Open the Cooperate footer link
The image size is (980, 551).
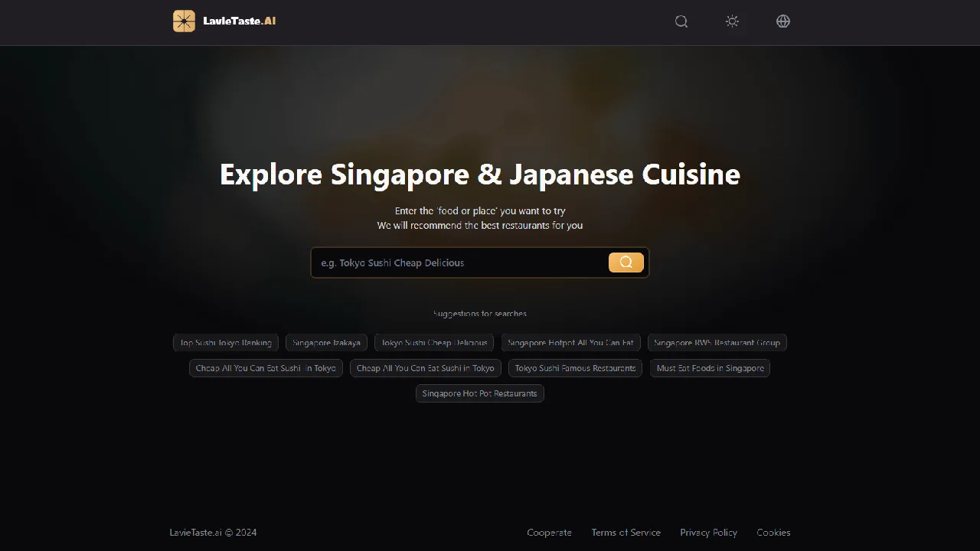coord(549,533)
